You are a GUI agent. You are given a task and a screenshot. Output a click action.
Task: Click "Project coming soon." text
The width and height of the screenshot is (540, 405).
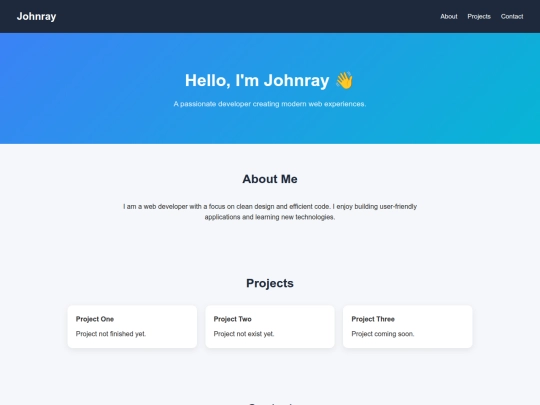[x=383, y=334]
